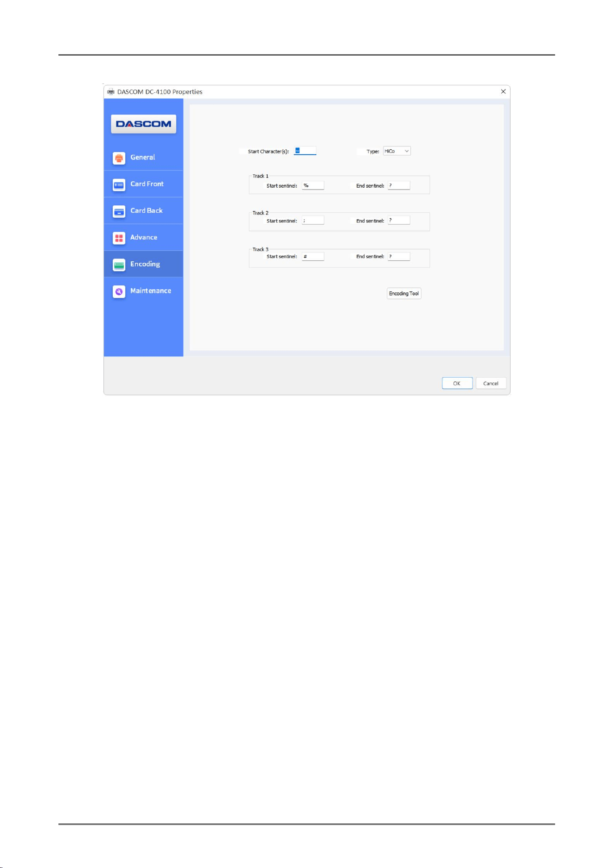
Task: Click the "Track 1" group label
Action: pyautogui.click(x=261, y=176)
